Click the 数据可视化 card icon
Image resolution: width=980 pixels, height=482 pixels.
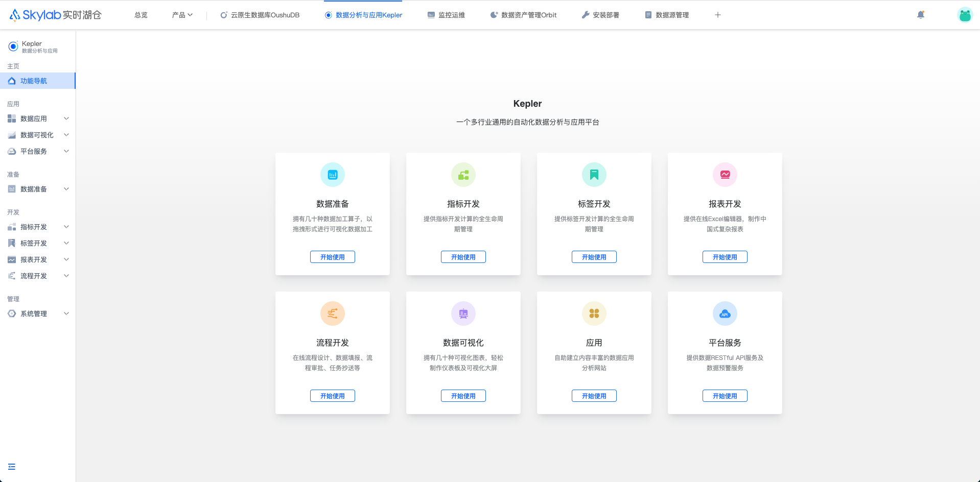pyautogui.click(x=463, y=314)
